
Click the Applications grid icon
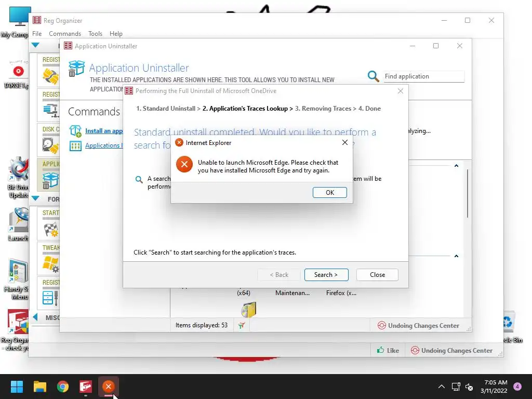click(x=75, y=146)
